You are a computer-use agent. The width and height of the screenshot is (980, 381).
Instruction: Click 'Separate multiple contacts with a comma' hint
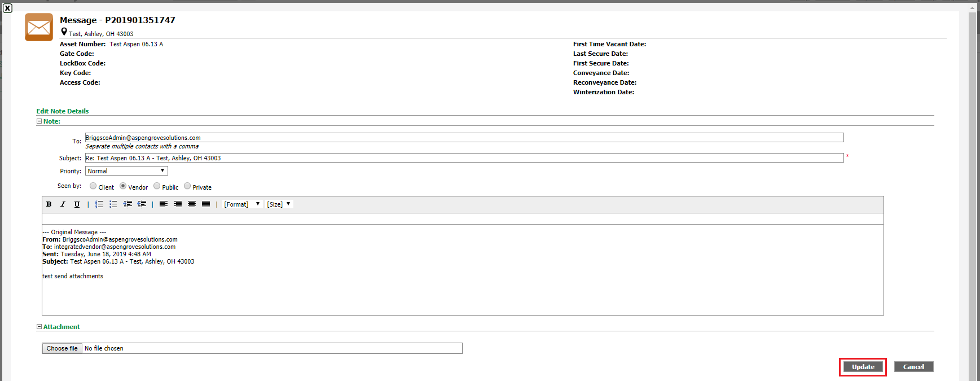pyautogui.click(x=142, y=146)
